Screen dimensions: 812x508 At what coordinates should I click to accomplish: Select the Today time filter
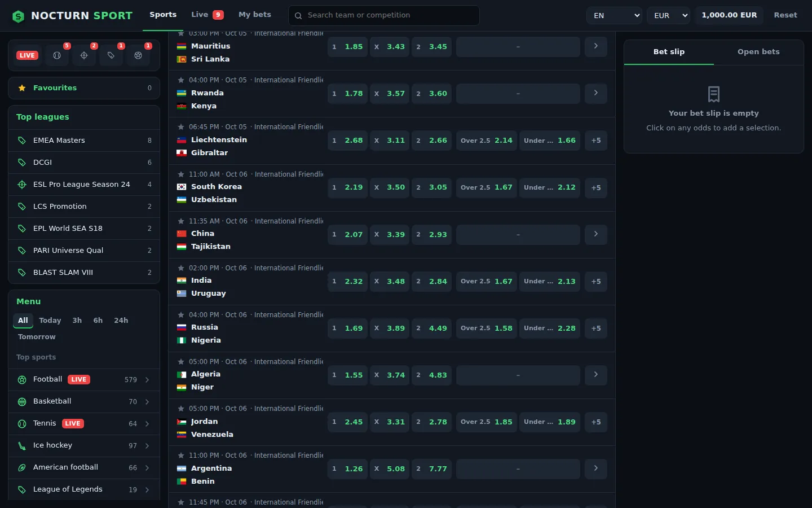[x=50, y=321]
